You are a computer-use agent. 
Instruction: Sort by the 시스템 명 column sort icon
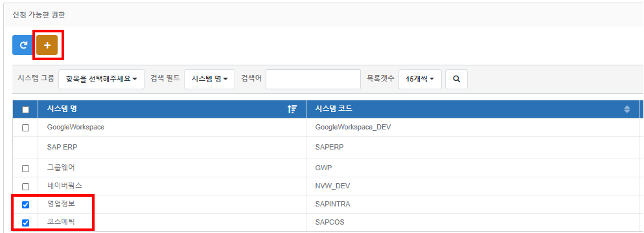292,109
